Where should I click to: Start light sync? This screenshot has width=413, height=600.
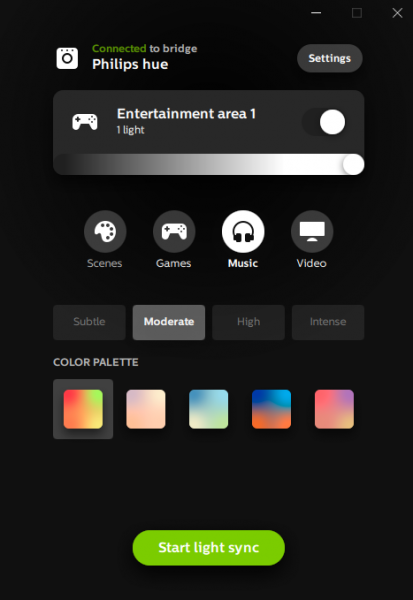(x=209, y=548)
